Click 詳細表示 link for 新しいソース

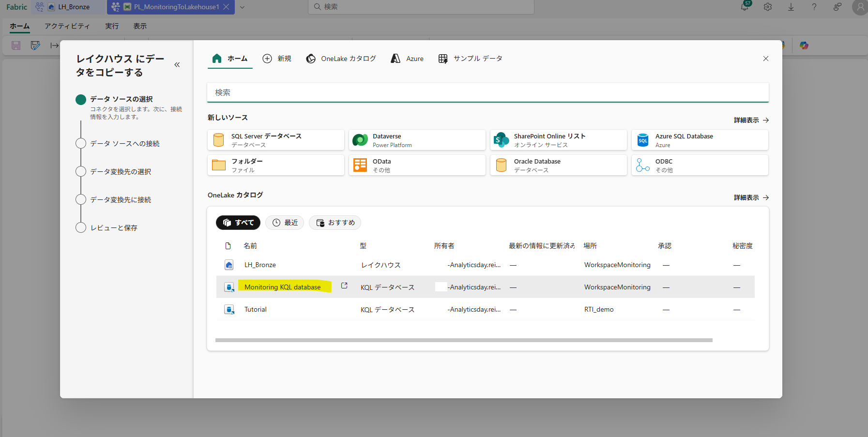click(751, 120)
